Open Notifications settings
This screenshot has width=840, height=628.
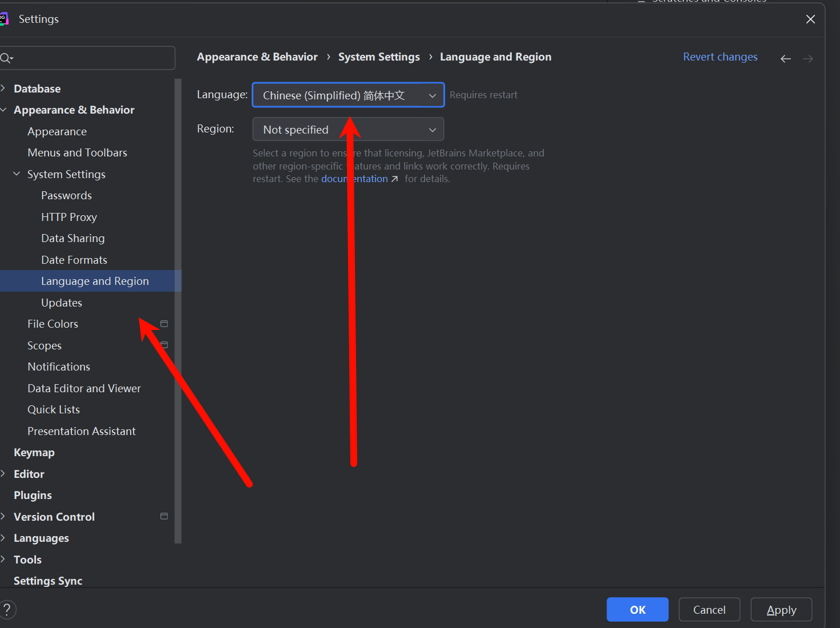59,367
